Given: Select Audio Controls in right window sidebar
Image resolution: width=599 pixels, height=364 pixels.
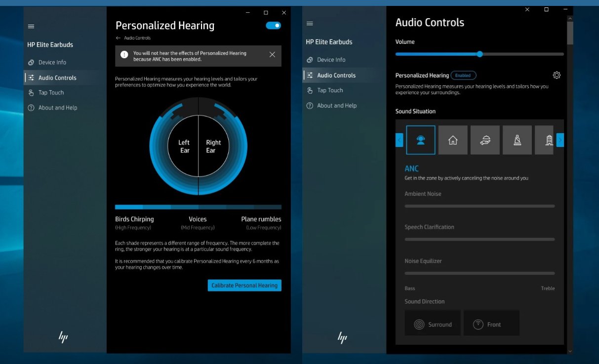Looking at the screenshot, I should tap(344, 75).
